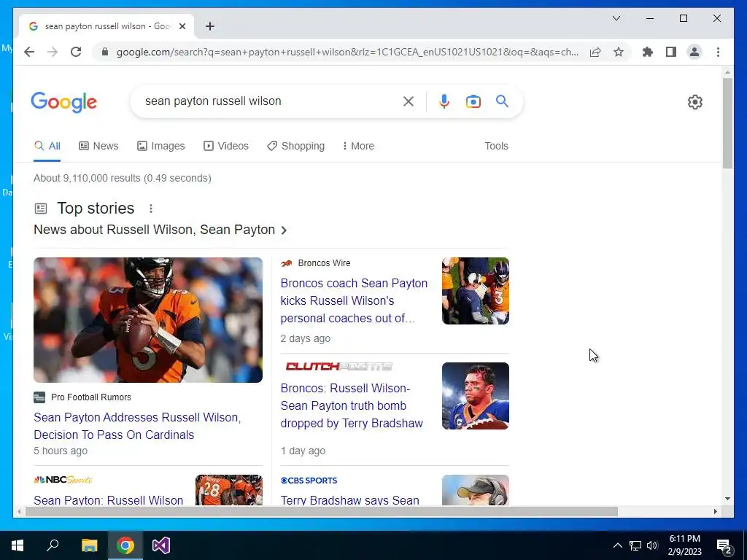Open File Explorer from taskbar

click(x=89, y=545)
